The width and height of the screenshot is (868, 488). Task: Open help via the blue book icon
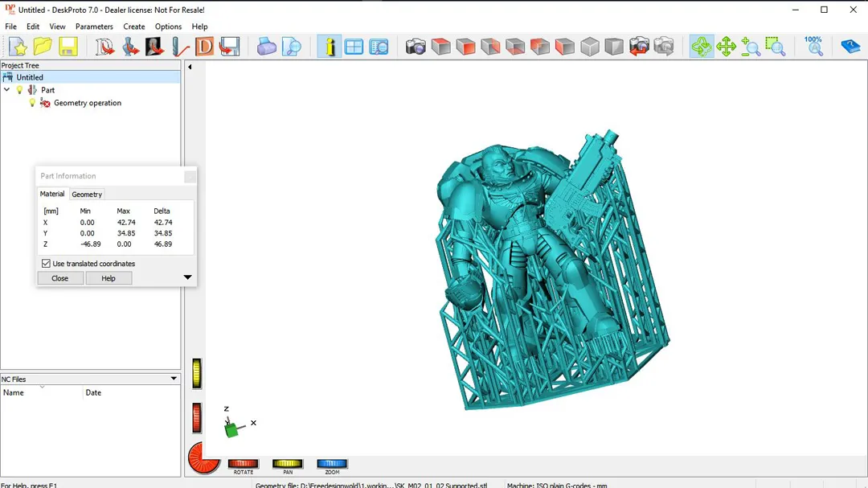tap(850, 47)
